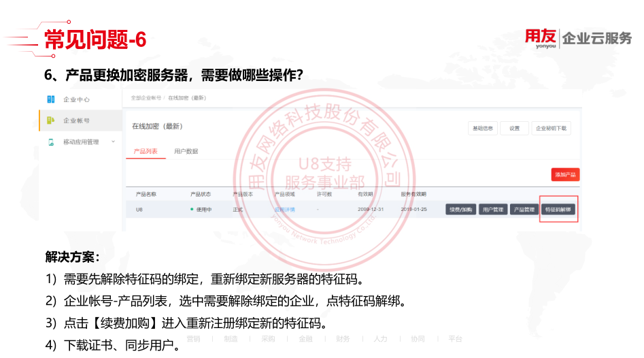Click 续费/加购 button in U8 row

[460, 210]
